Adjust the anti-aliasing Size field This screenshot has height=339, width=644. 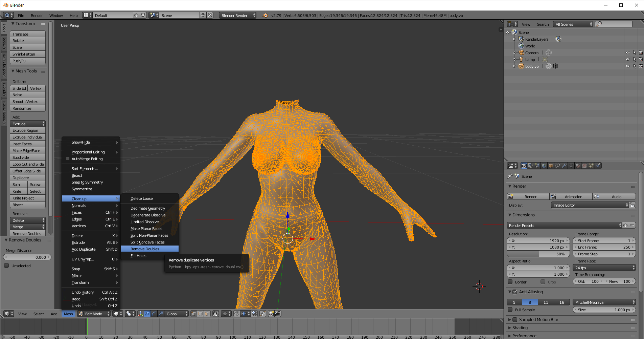pos(604,310)
